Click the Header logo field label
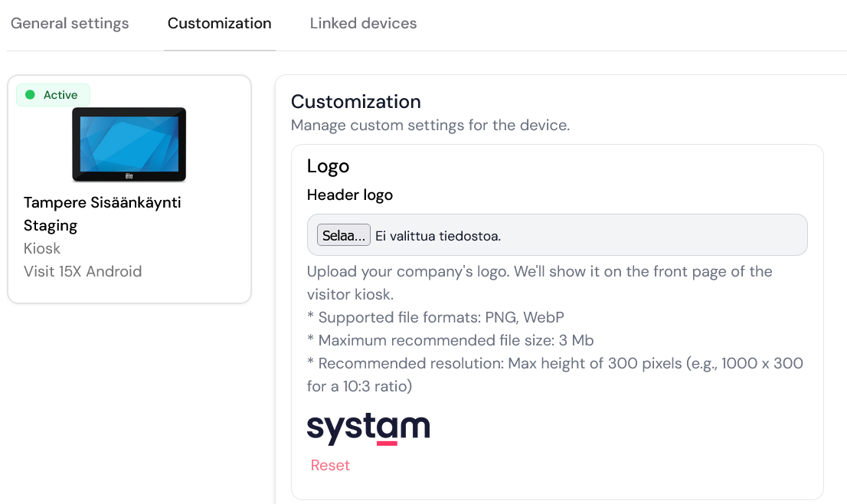The width and height of the screenshot is (847, 504). [350, 195]
